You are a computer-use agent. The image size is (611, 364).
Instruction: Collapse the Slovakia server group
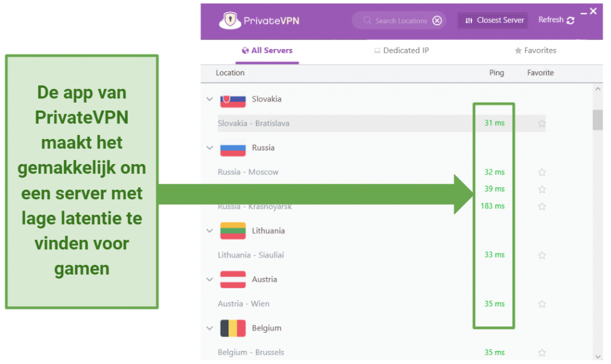click(209, 99)
